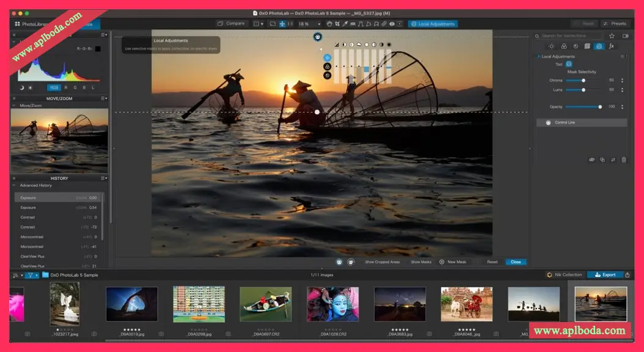The image size is (644, 352).
Task: Collapse the Advanced History section
Action: point(14,185)
